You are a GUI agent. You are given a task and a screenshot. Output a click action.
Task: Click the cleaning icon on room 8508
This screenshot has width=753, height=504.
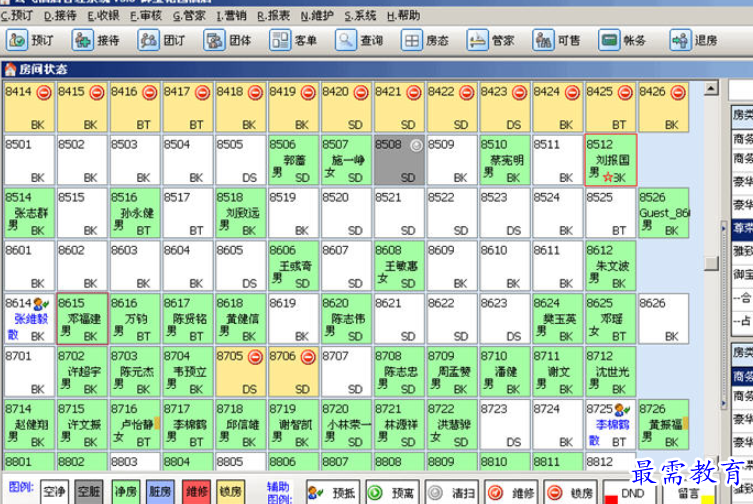[x=416, y=145]
